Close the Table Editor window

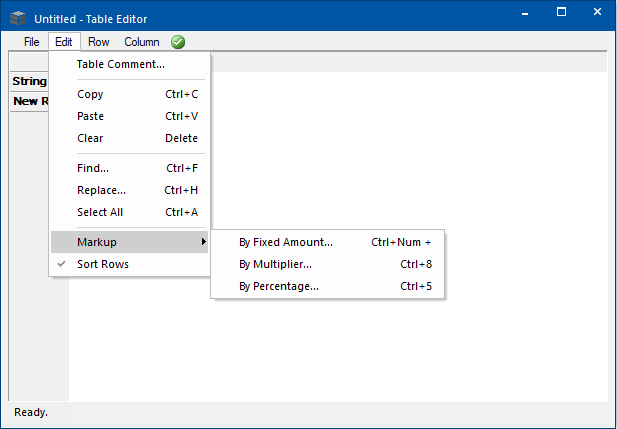pos(597,12)
